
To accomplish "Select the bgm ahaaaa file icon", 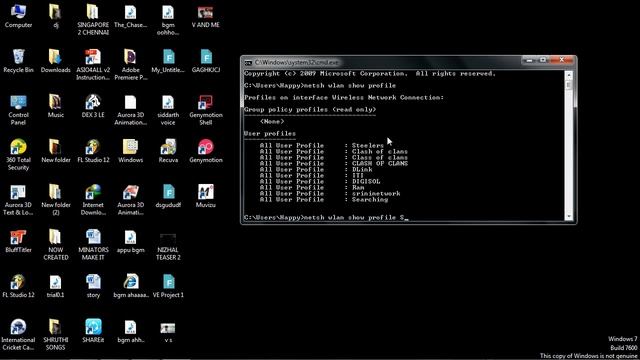I will 131,286.
